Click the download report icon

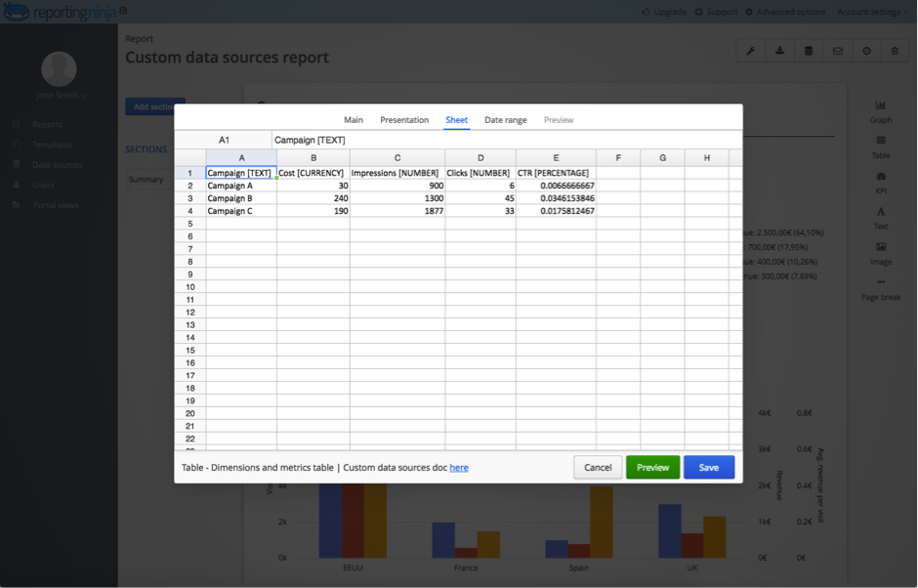pyautogui.click(x=779, y=50)
